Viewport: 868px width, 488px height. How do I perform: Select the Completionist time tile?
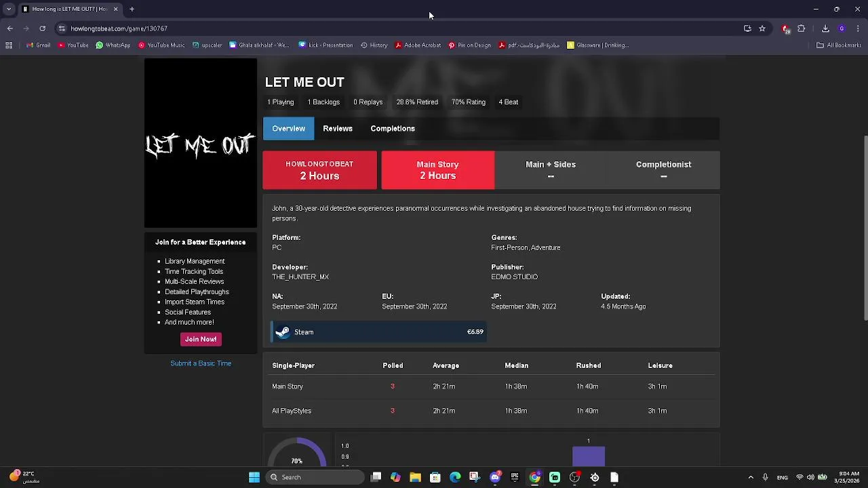pyautogui.click(x=663, y=170)
